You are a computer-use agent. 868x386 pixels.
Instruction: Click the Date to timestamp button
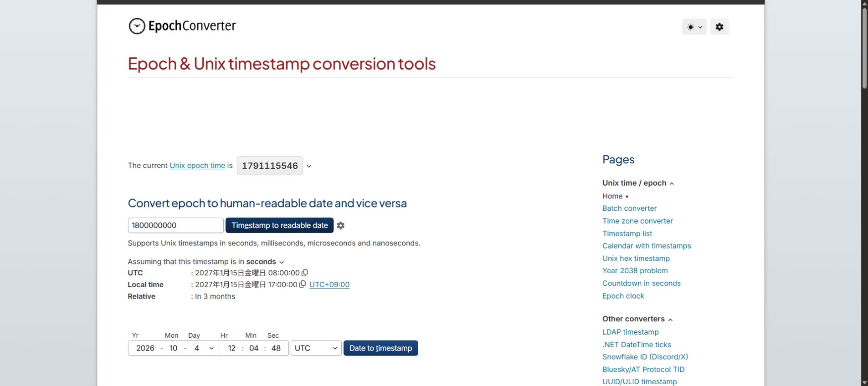click(x=380, y=348)
